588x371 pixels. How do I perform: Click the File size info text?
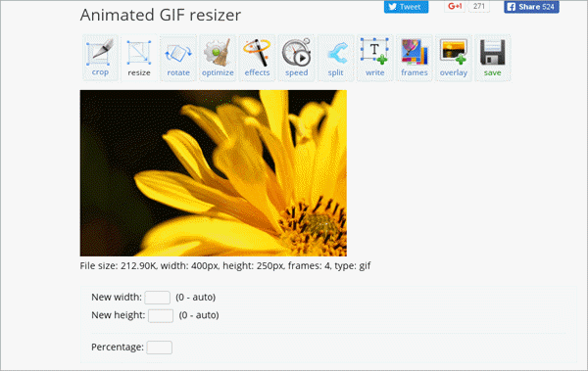(225, 265)
